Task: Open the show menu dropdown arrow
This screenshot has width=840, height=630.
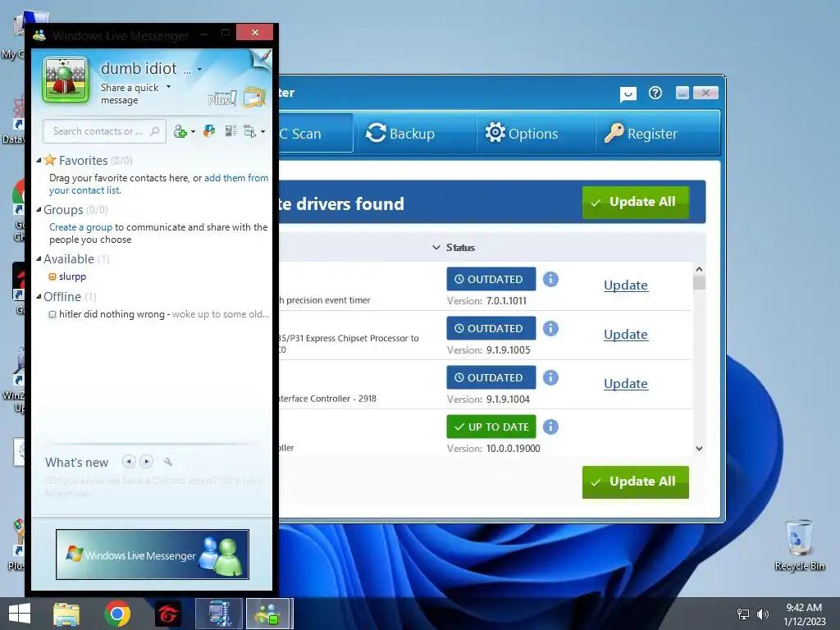Action: tap(262, 132)
